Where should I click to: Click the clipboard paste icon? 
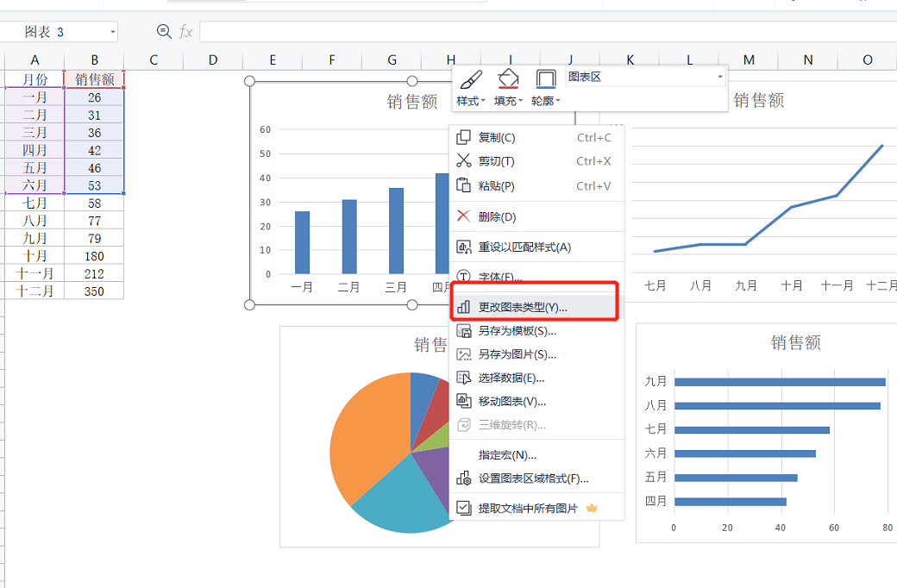[x=463, y=185]
